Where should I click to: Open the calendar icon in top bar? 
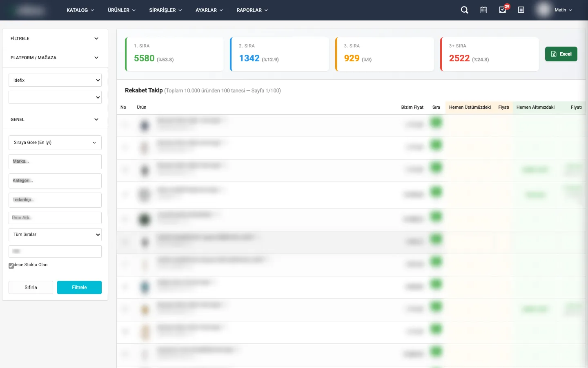click(x=483, y=10)
